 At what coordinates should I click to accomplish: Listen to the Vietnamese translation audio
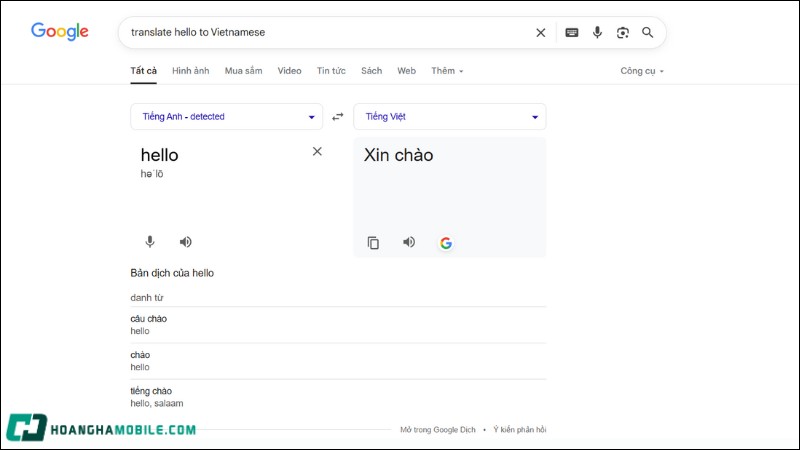(x=409, y=242)
